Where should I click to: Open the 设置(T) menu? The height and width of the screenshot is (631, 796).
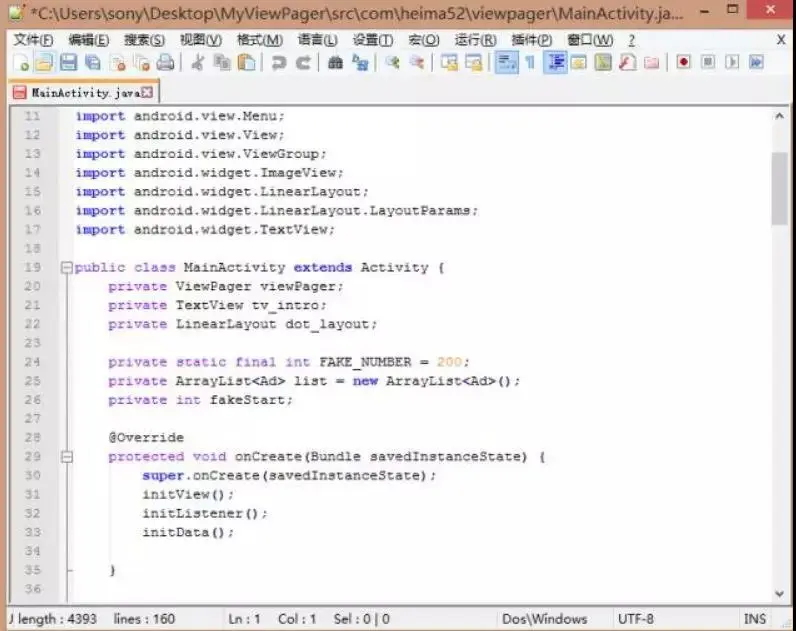coord(373,40)
